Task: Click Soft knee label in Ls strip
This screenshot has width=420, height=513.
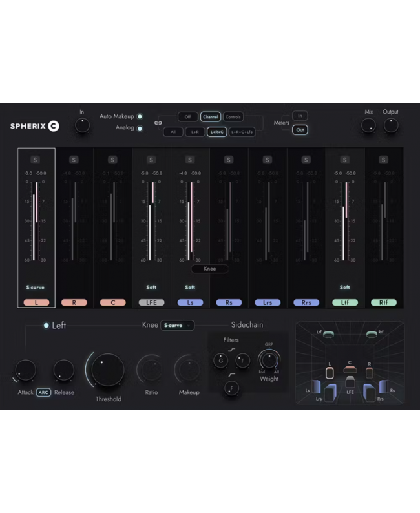Action: 190,288
